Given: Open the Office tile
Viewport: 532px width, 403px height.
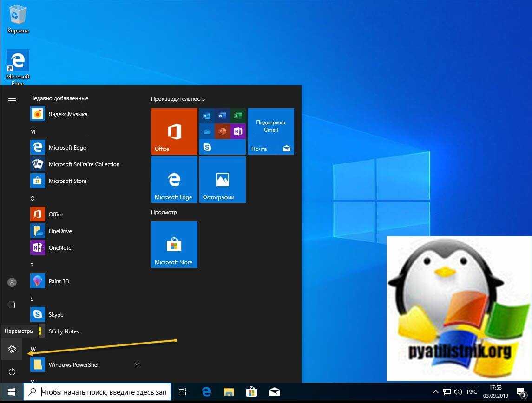Looking at the screenshot, I should (174, 131).
